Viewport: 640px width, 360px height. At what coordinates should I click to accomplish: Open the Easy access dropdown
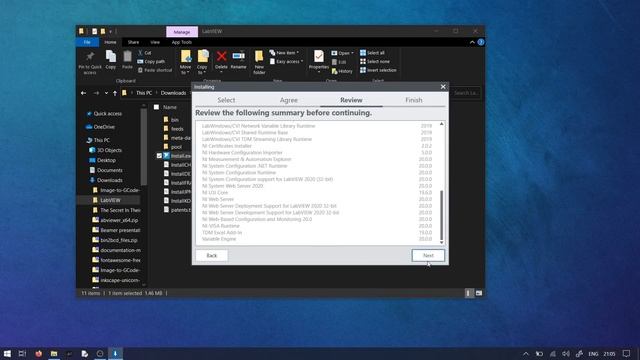click(287, 61)
